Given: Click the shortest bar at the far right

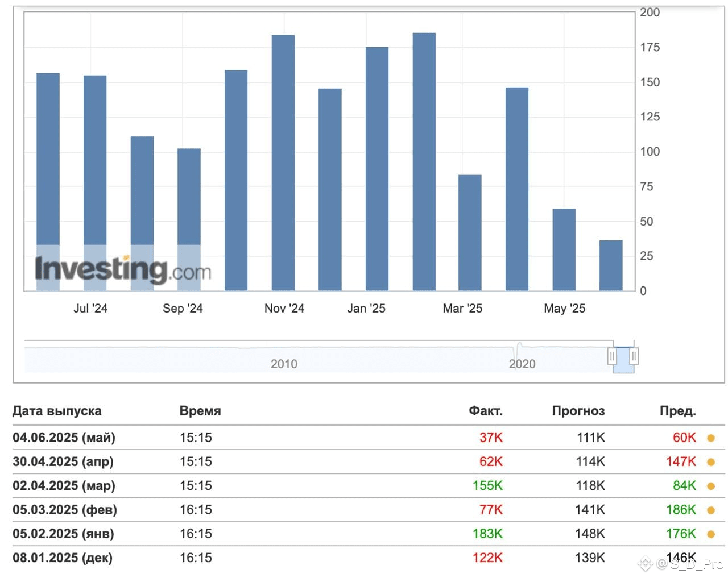Looking at the screenshot, I should click(x=611, y=266).
